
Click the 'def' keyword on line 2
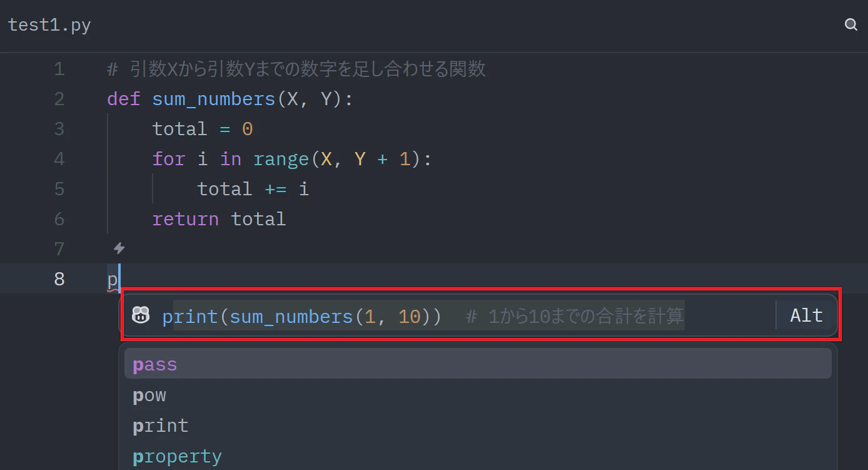123,99
